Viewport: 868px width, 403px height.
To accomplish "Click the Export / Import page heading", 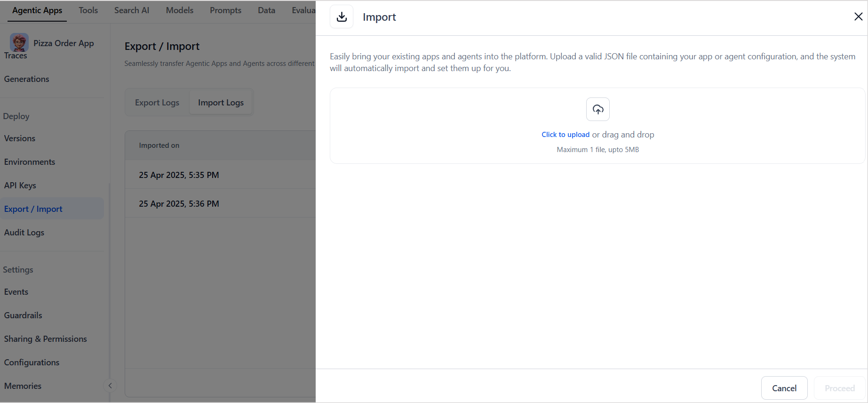I will [162, 46].
